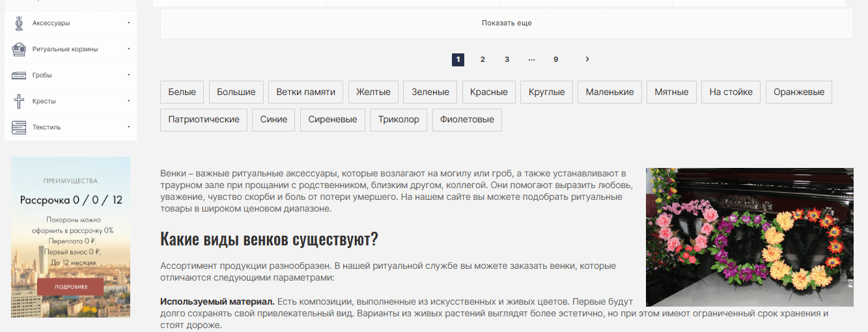
Task: Open the Гробы sidebar menu item
Action: click(x=42, y=76)
